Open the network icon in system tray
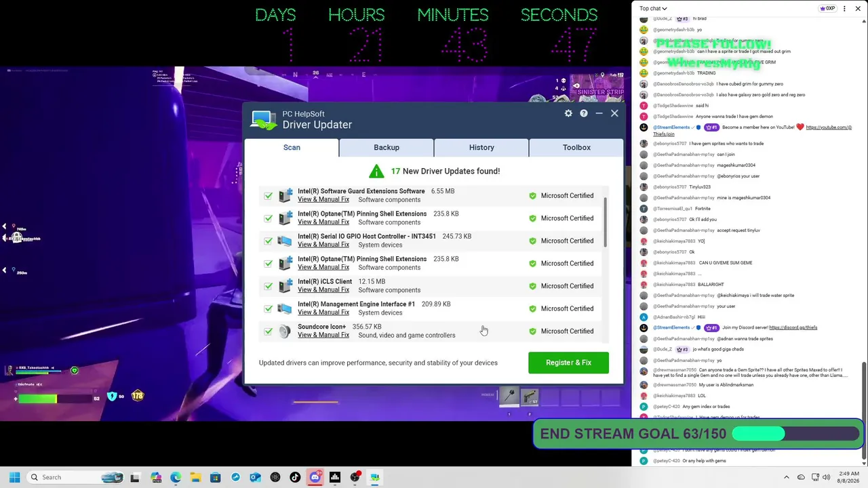The width and height of the screenshot is (868, 488). (x=814, y=477)
